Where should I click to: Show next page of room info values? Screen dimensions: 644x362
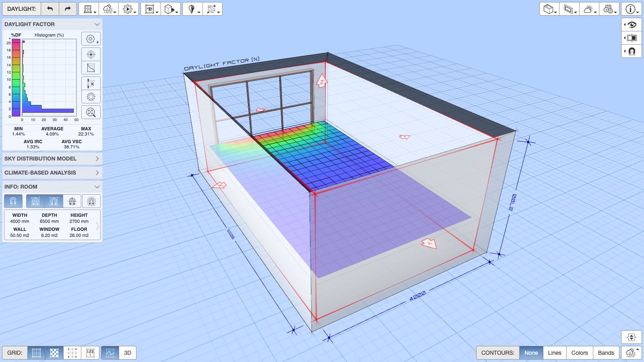tap(97, 226)
